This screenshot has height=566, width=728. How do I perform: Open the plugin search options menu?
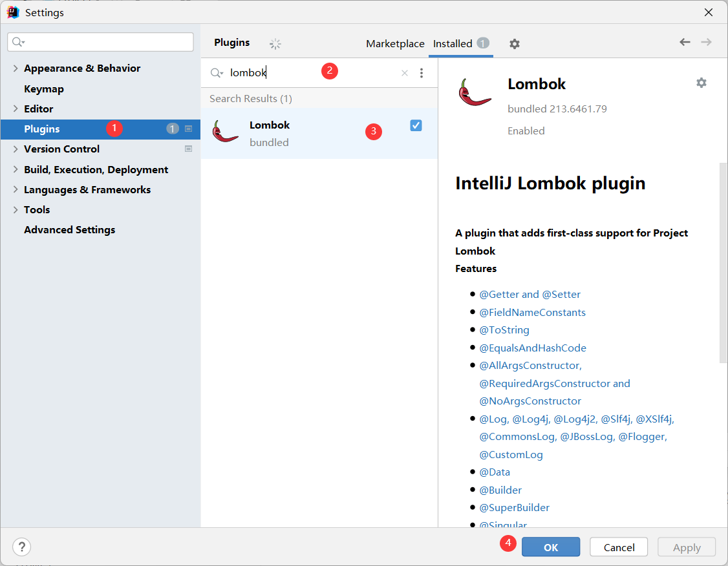pos(421,73)
